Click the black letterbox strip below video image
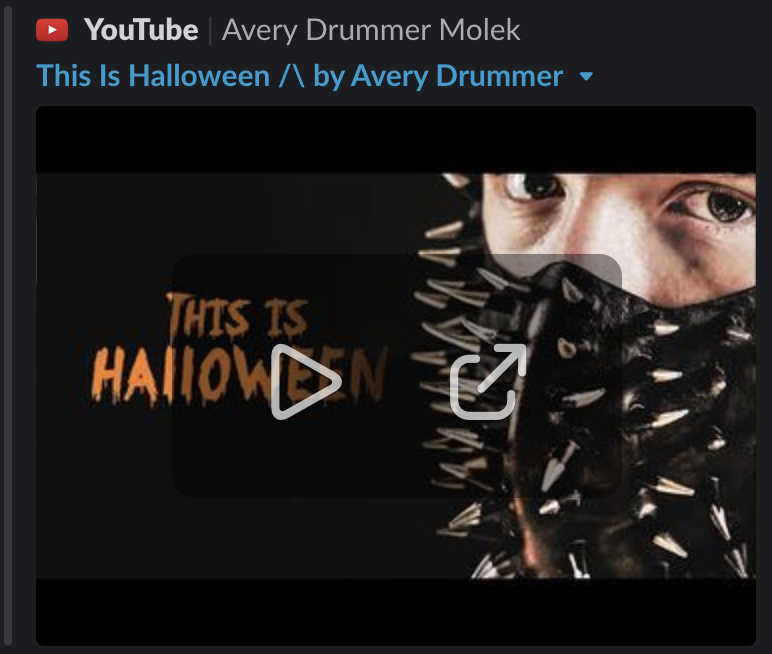Viewport: 772px width, 654px height. [396, 612]
